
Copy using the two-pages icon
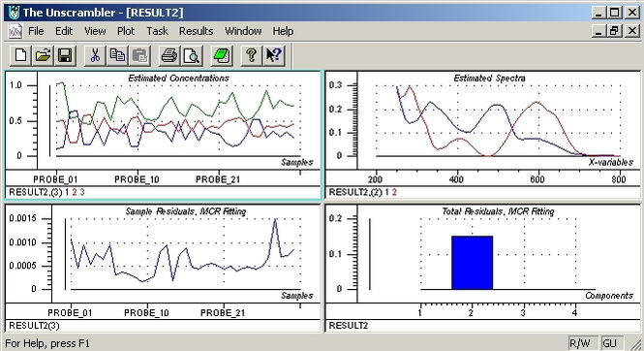[x=117, y=55]
